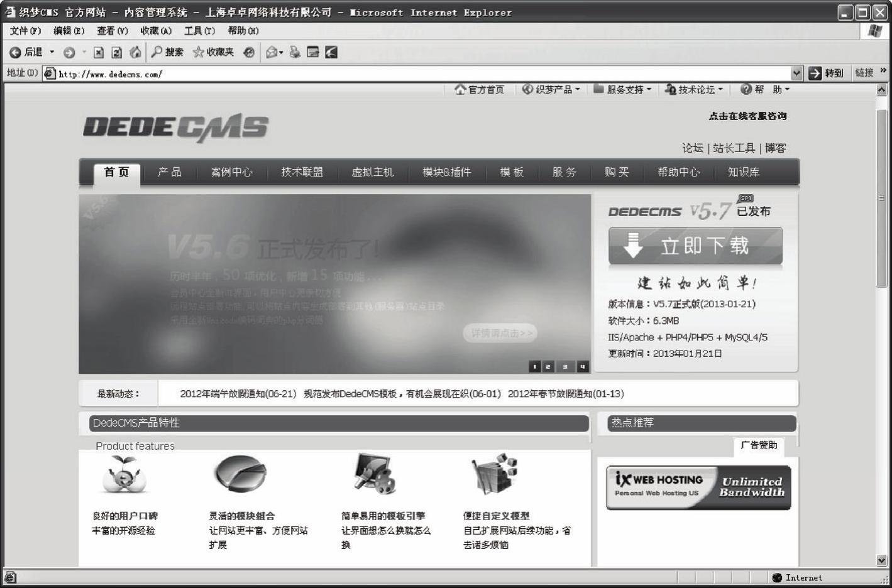Open 2012年春节放假通知 news link

tap(566, 394)
